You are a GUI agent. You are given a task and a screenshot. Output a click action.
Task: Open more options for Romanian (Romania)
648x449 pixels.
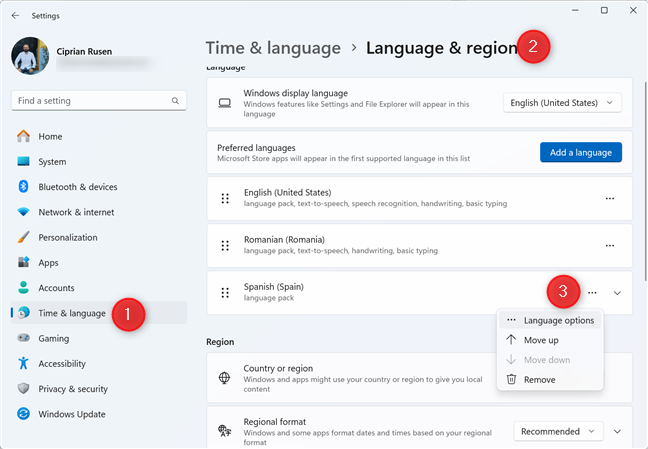tap(610, 246)
